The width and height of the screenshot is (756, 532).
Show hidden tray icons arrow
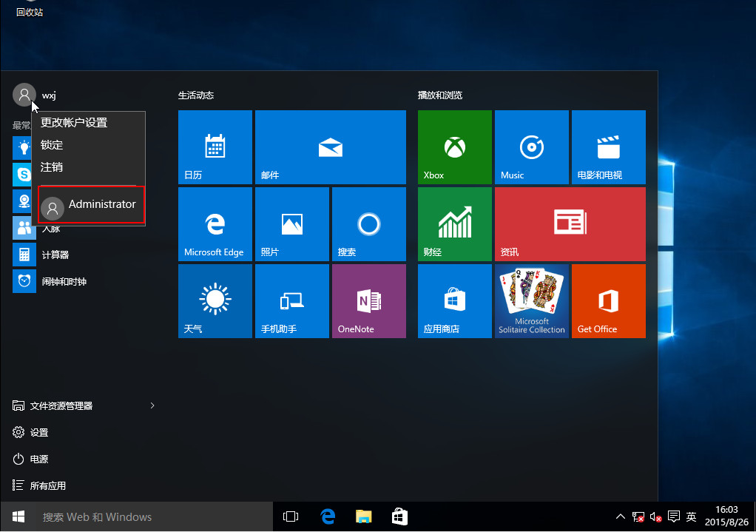coord(621,516)
